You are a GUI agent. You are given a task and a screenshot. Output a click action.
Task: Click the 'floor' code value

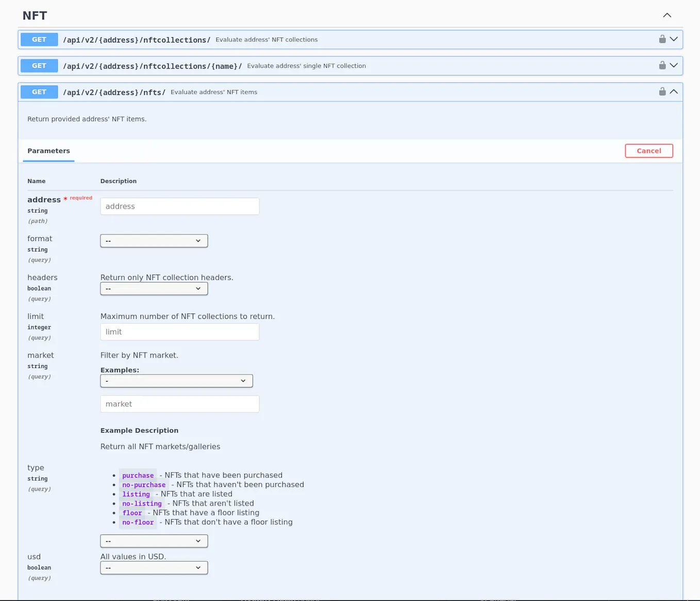pyautogui.click(x=132, y=513)
